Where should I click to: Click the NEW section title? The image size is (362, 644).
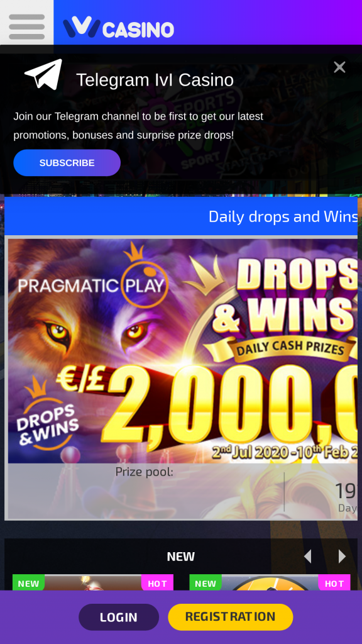click(x=180, y=557)
